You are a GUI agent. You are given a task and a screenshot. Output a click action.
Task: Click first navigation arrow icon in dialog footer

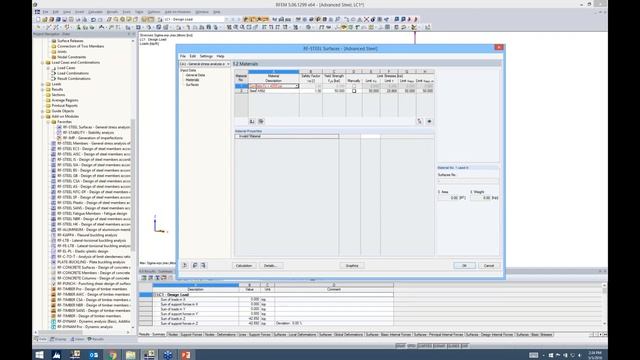pyautogui.click(x=185, y=265)
